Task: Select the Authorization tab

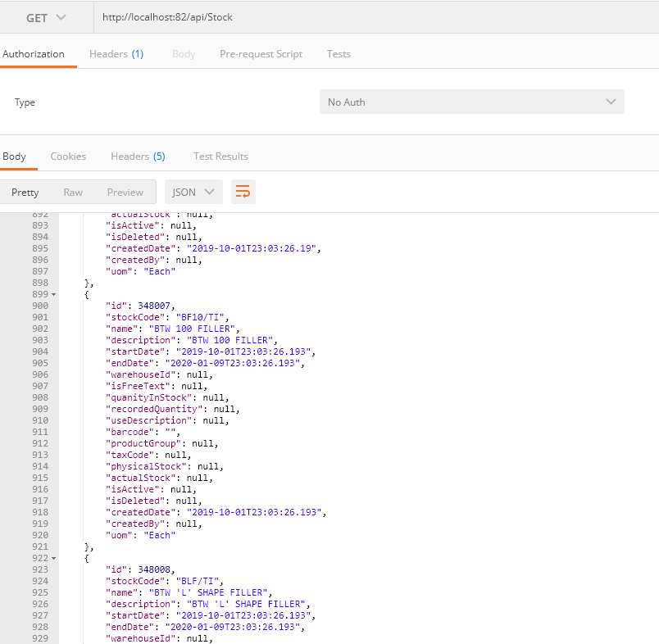Action: click(x=33, y=53)
